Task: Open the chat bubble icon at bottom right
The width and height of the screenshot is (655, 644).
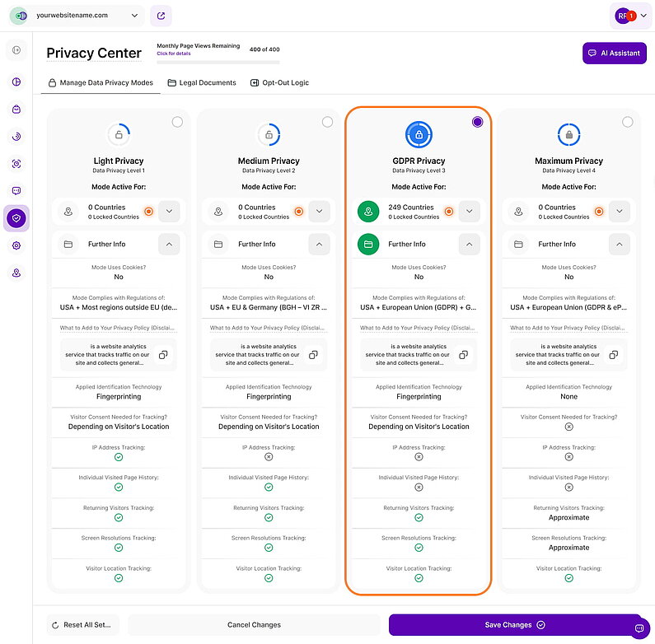Action: pyautogui.click(x=639, y=628)
